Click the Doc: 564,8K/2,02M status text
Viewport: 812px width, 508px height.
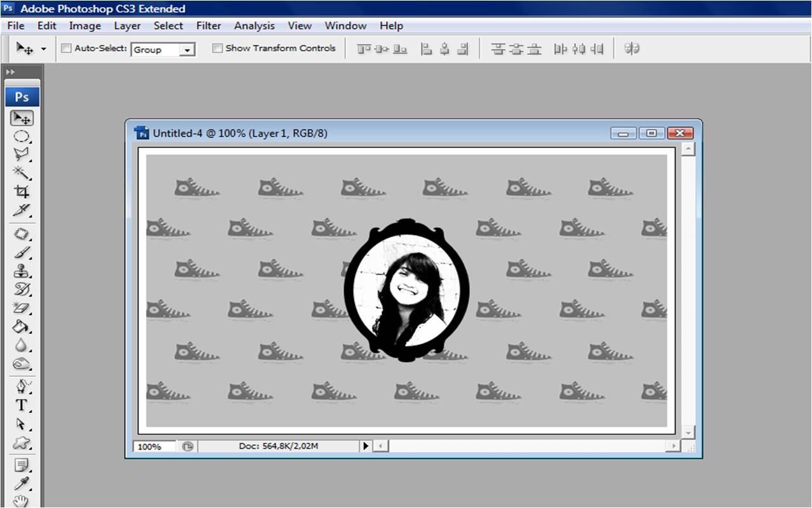click(278, 446)
